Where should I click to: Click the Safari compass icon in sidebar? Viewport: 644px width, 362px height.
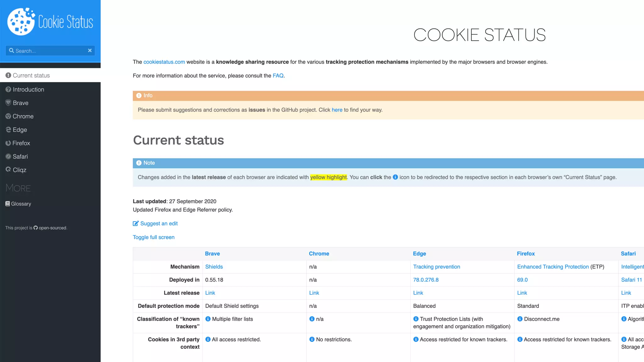pos(8,156)
